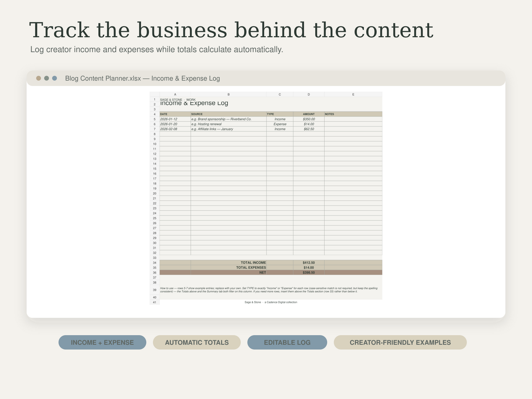Screen dimensions: 532x399
Task: Select row number 34 header
Action: [x=155, y=263]
